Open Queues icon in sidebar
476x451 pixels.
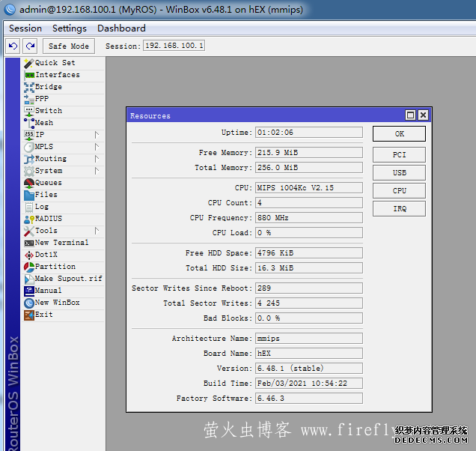pyautogui.click(x=29, y=183)
